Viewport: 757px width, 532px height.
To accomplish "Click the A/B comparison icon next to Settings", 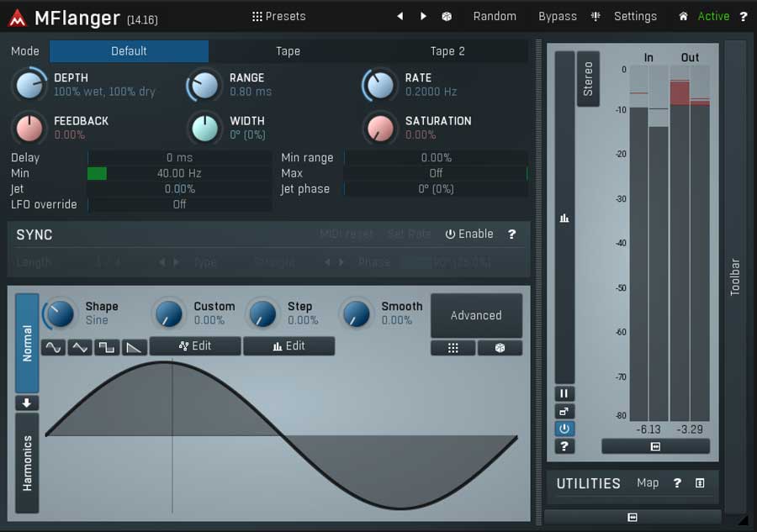I will point(596,17).
